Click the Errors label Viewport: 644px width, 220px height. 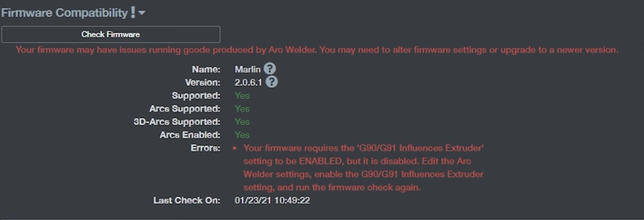(206, 148)
